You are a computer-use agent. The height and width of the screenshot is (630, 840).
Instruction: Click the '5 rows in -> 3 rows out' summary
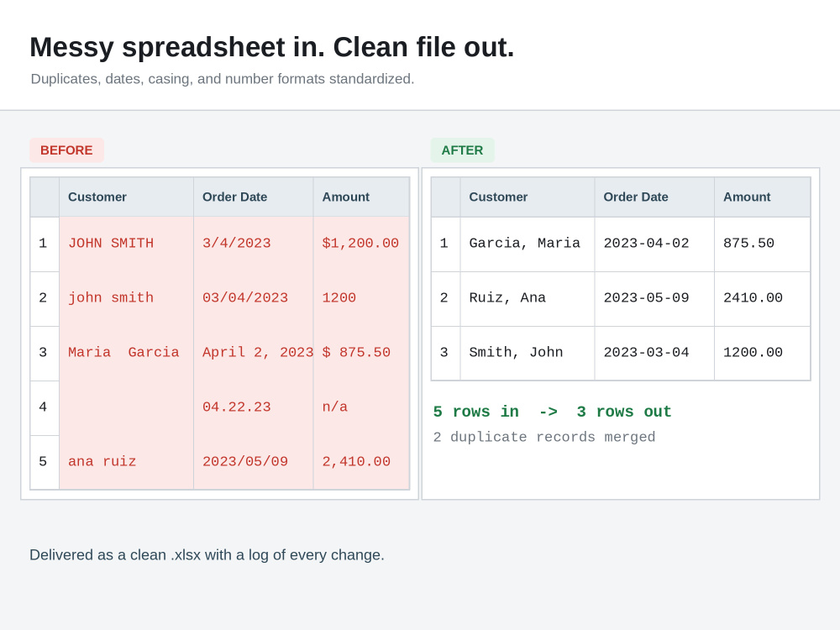[x=552, y=412]
